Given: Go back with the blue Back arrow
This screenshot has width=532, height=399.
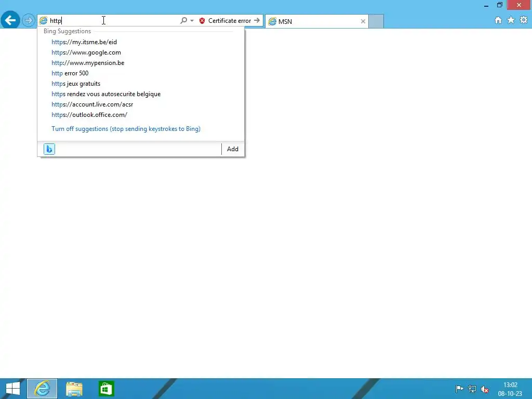Looking at the screenshot, I should pyautogui.click(x=10, y=20).
